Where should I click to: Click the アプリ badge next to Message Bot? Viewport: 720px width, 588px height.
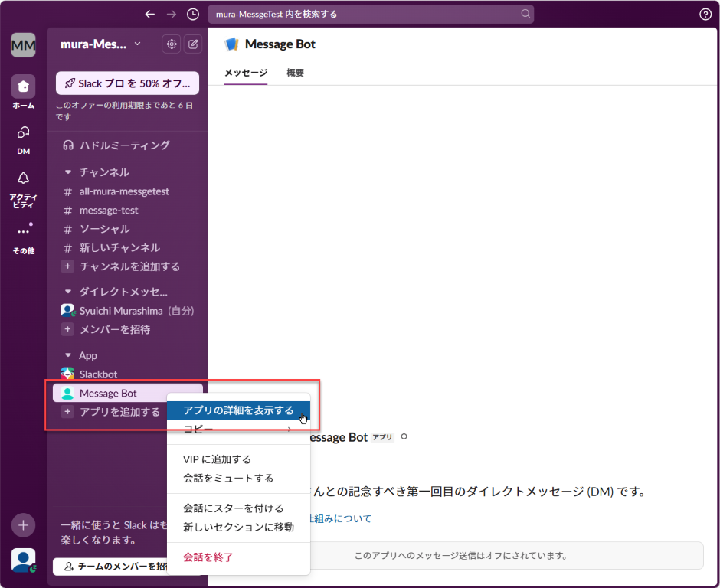pyautogui.click(x=382, y=437)
